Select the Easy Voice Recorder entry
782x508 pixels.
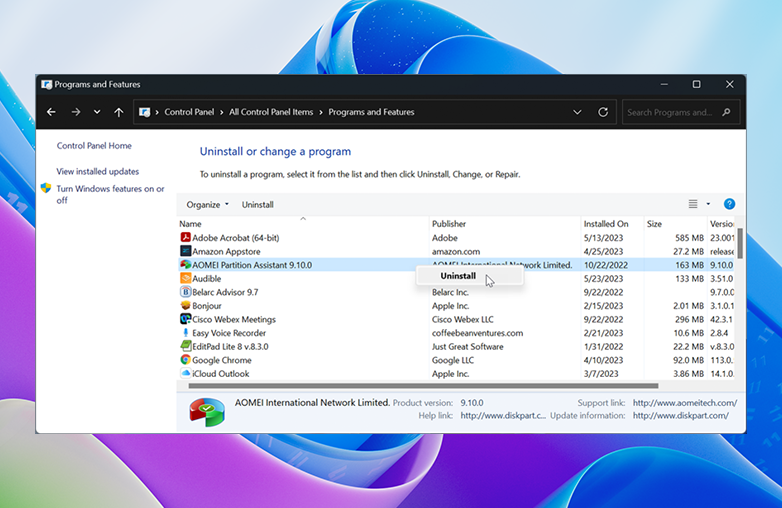[456, 333]
